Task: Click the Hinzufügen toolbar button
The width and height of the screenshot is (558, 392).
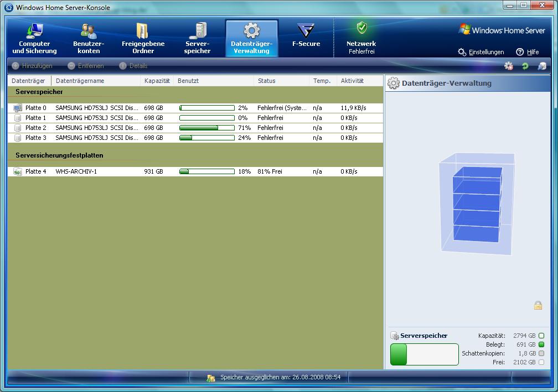Action: pos(32,66)
